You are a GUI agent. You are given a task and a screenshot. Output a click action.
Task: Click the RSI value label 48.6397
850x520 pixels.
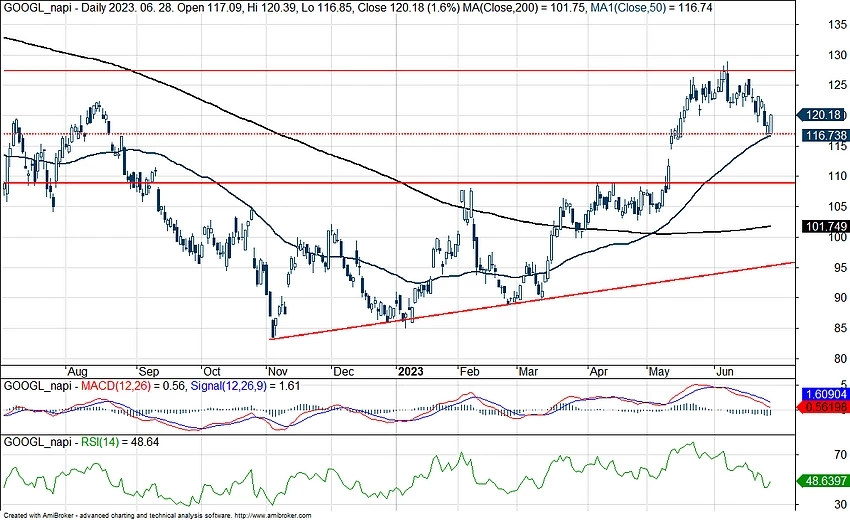point(823,481)
